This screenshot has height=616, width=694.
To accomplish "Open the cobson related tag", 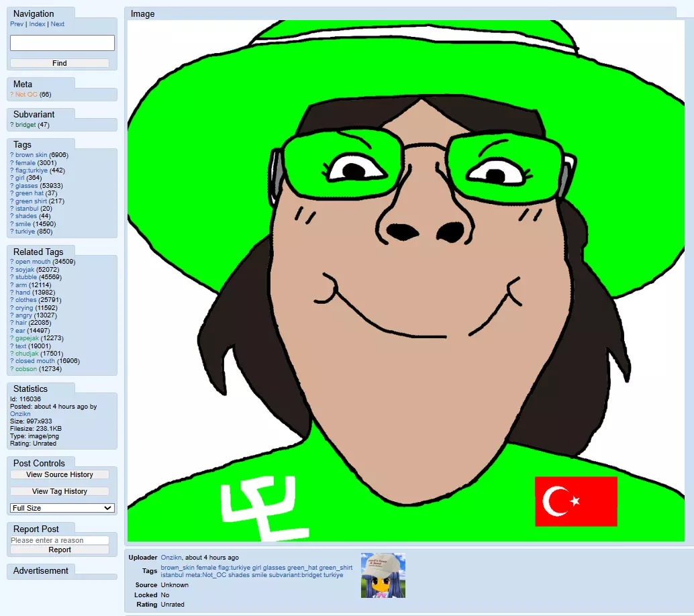I will pyautogui.click(x=26, y=369).
